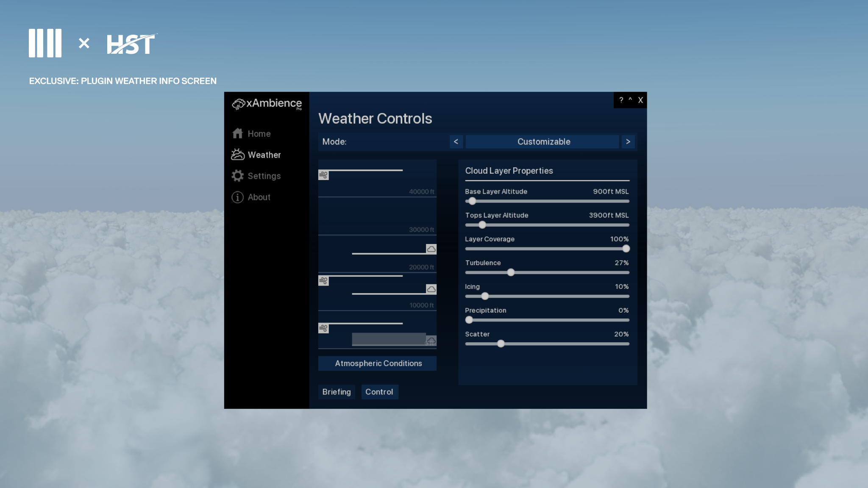Switch to the Control tab
Image resolution: width=868 pixels, height=488 pixels.
[x=379, y=392]
